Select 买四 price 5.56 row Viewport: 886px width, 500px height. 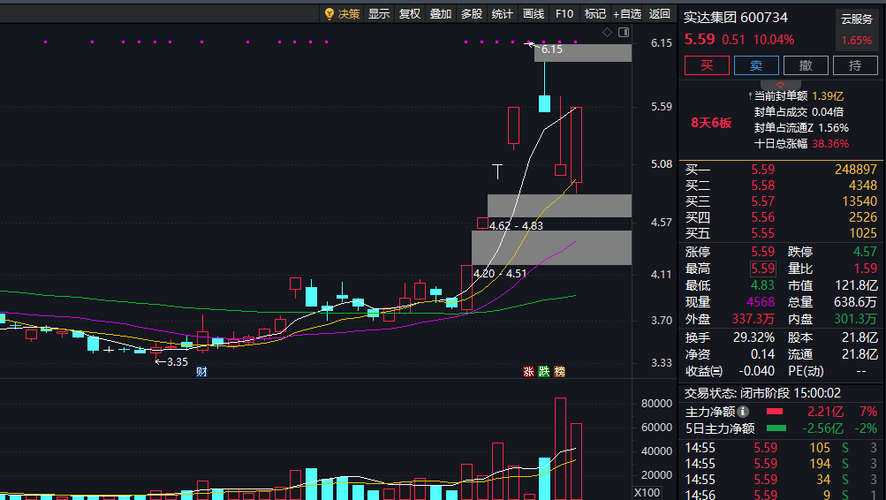(780, 218)
